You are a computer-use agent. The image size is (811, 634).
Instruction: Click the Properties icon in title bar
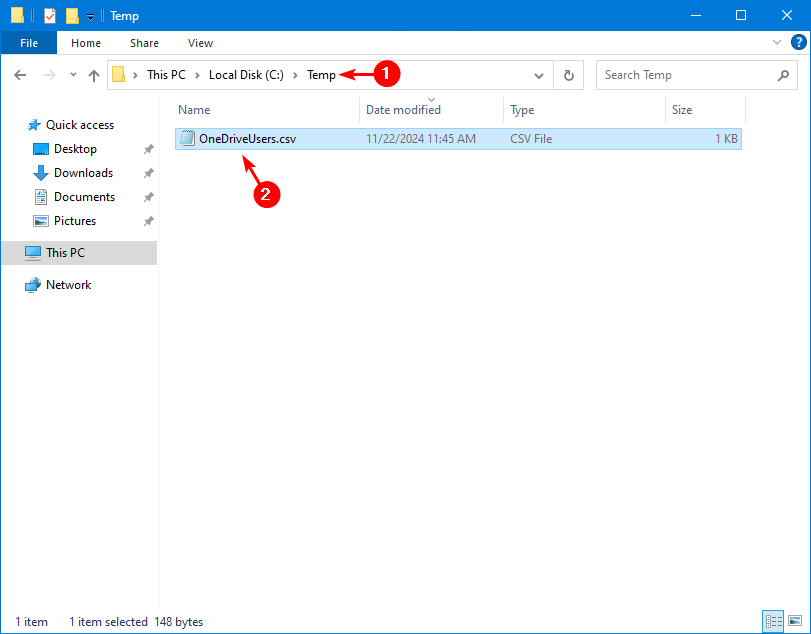click(x=50, y=16)
